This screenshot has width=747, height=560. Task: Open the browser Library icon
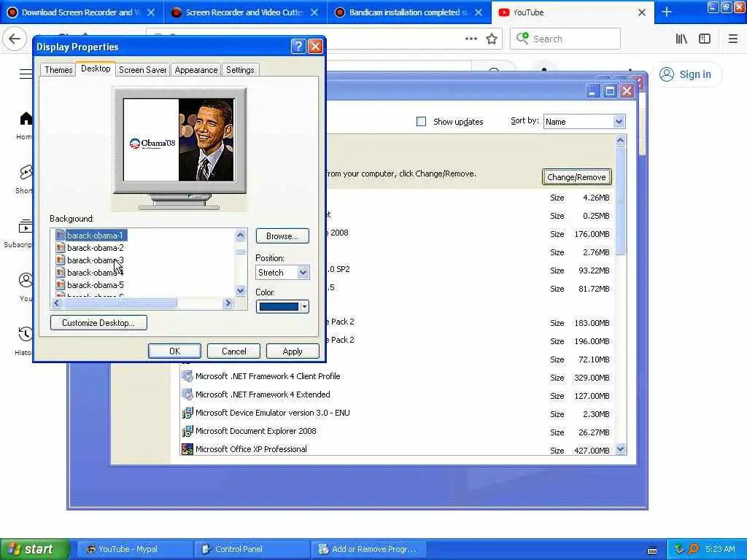tap(681, 39)
